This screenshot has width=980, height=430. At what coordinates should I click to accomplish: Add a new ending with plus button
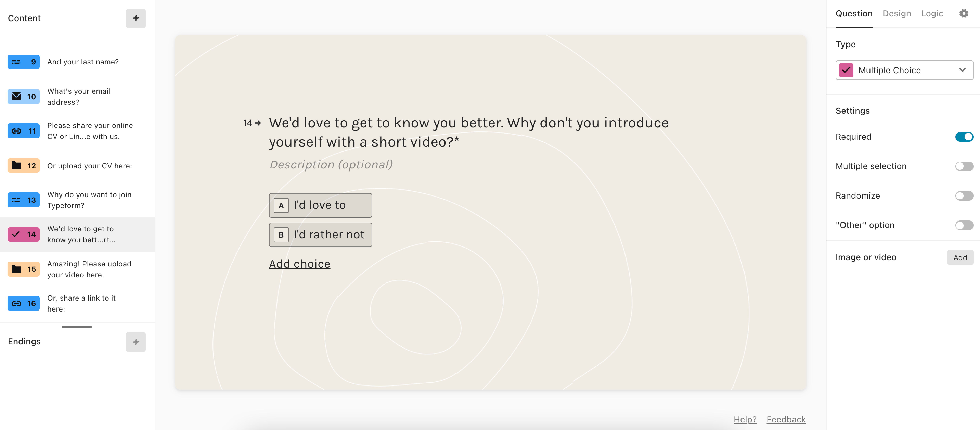pyautogui.click(x=136, y=342)
